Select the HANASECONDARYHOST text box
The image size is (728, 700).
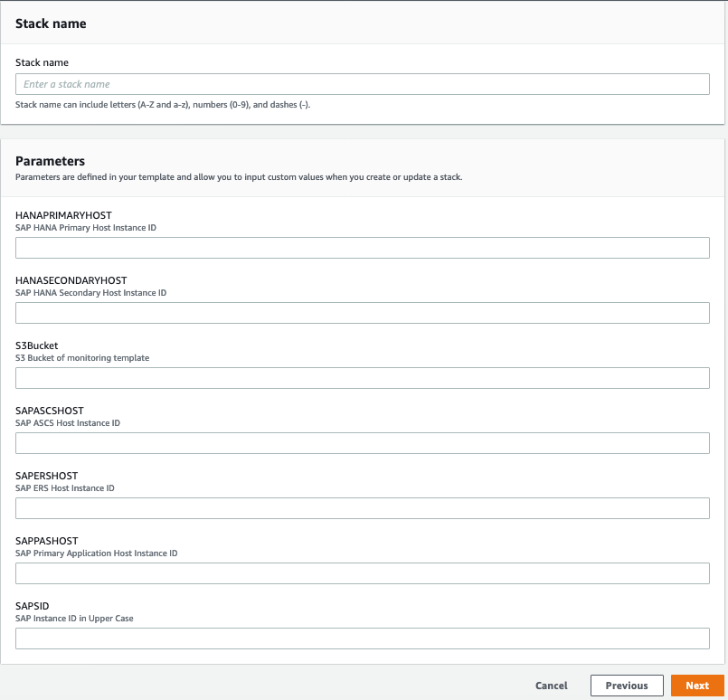(x=362, y=313)
